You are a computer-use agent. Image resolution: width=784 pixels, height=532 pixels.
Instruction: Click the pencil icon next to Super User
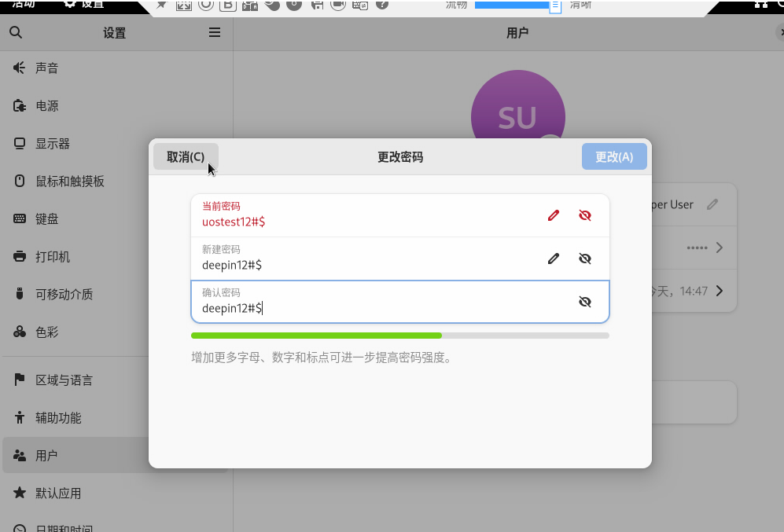tap(712, 204)
